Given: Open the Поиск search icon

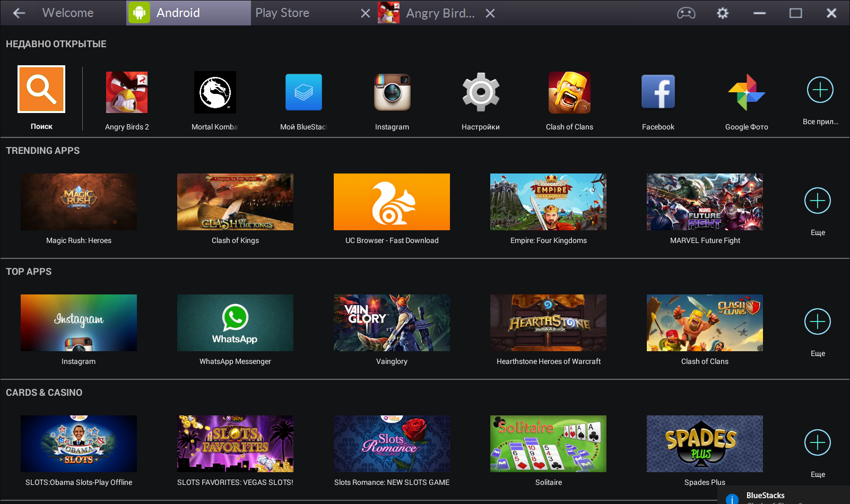Looking at the screenshot, I should click(x=41, y=89).
